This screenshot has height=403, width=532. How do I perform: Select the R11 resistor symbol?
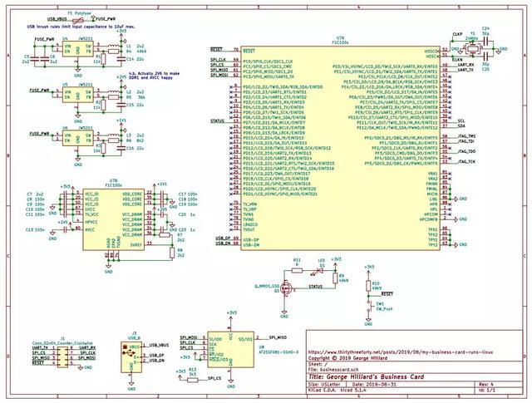(298, 270)
